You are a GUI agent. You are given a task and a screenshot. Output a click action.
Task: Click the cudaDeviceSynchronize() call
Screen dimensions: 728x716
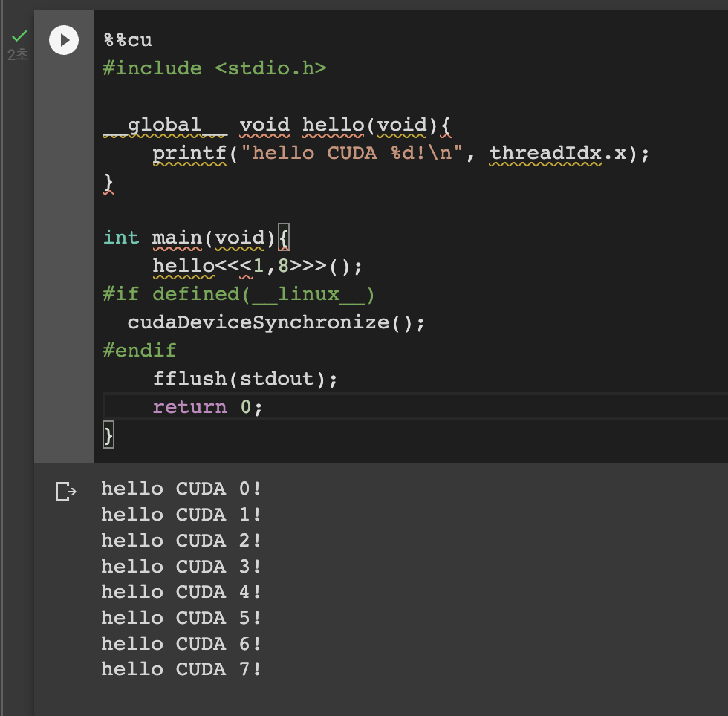(x=278, y=322)
